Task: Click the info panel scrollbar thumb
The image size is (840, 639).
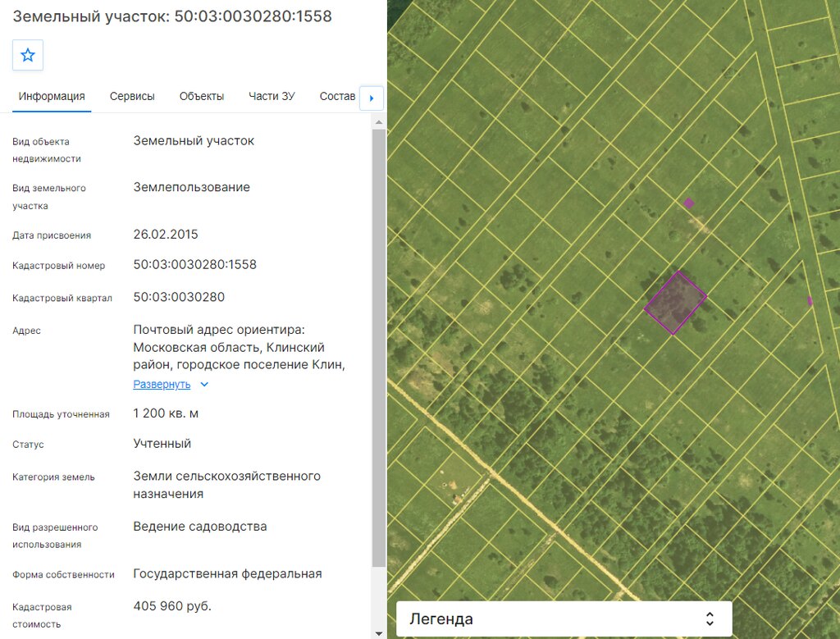Action: [379, 348]
